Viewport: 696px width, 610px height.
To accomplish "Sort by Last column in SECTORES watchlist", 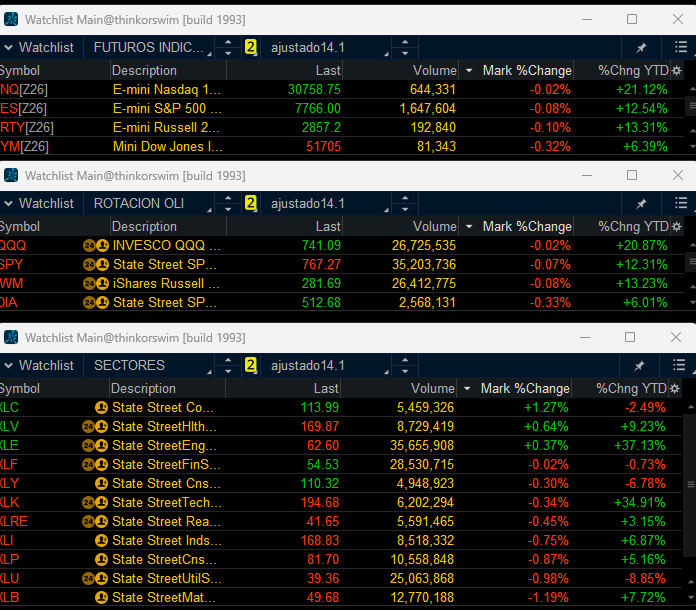I will click(326, 388).
